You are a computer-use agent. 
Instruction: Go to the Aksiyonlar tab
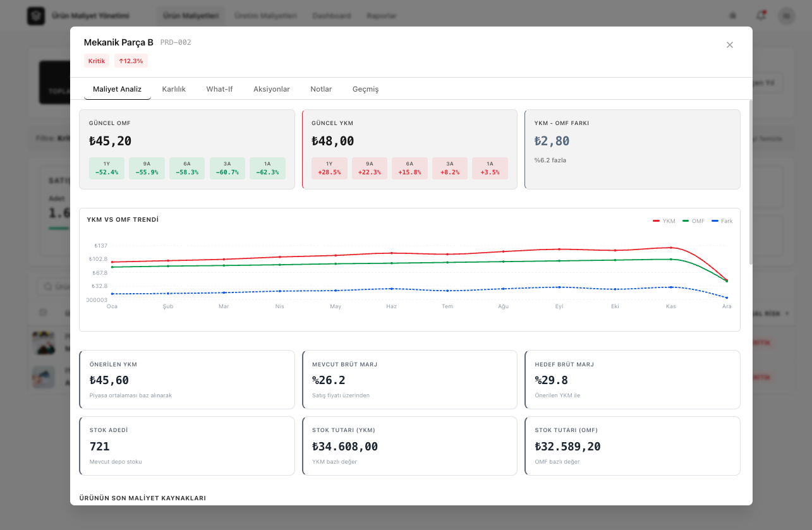(272, 89)
